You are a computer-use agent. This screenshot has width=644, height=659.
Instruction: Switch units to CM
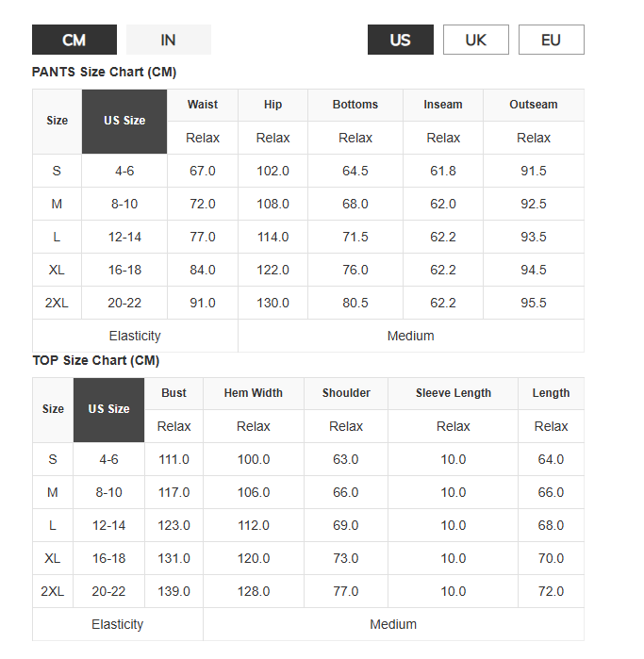click(x=74, y=40)
